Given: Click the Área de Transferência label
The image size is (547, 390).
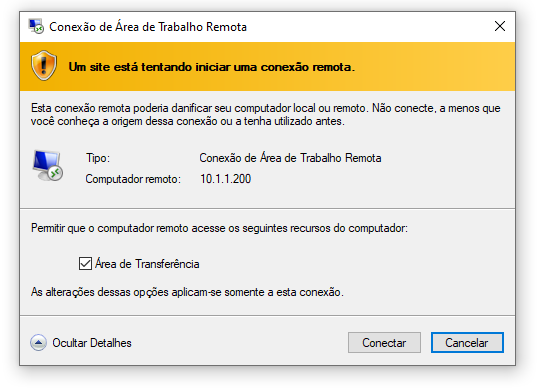Looking at the screenshot, I should tap(147, 264).
